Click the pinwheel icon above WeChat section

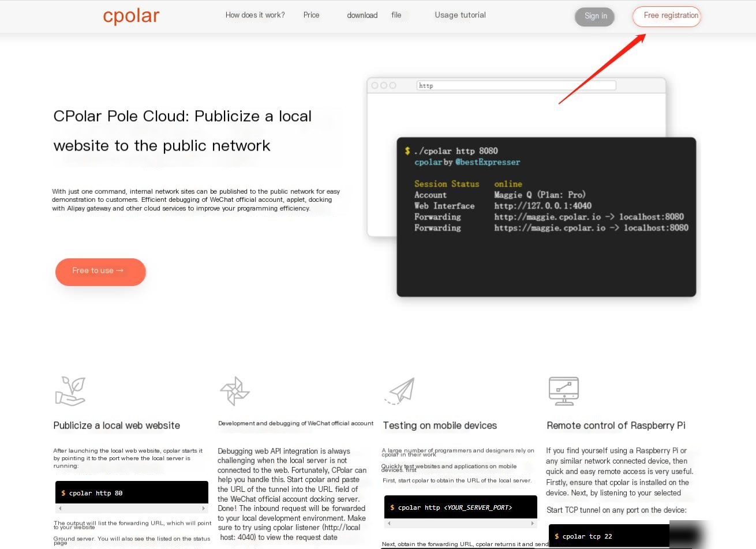point(235,392)
